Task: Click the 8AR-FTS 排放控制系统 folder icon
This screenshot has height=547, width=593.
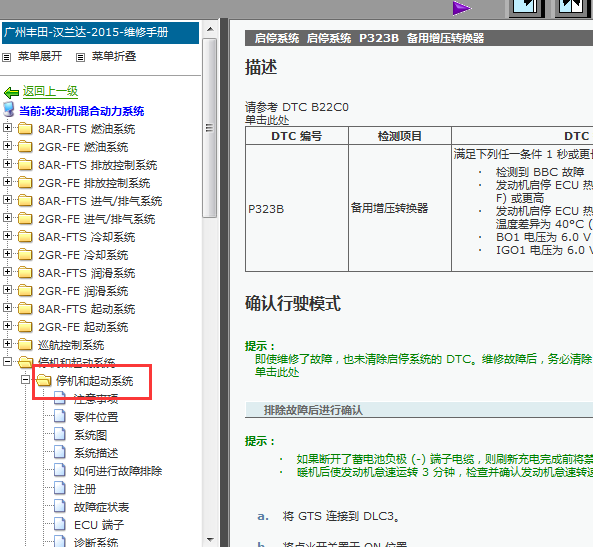Action: tap(25, 164)
